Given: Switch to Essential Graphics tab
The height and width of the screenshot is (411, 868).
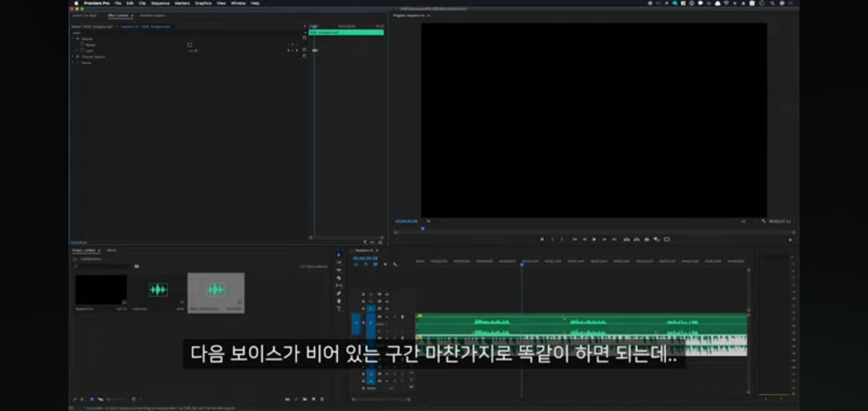Looking at the screenshot, I should [x=153, y=15].
